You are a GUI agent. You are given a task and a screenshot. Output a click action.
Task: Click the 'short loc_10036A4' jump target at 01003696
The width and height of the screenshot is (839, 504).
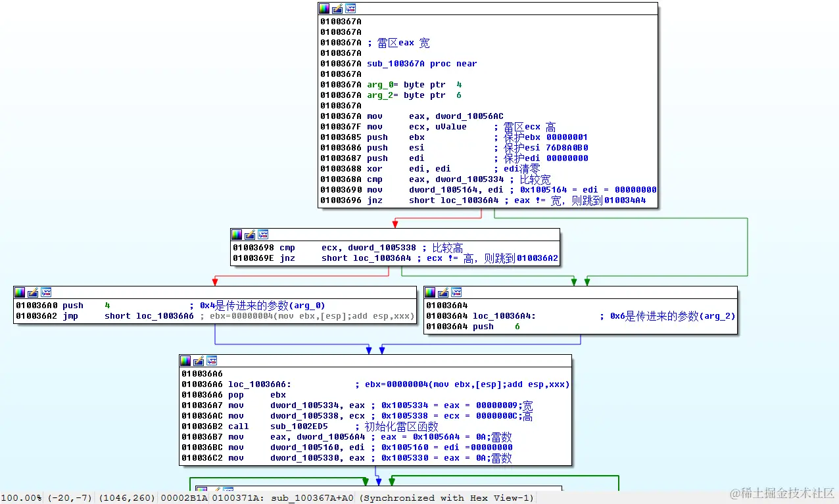pyautogui.click(x=454, y=200)
